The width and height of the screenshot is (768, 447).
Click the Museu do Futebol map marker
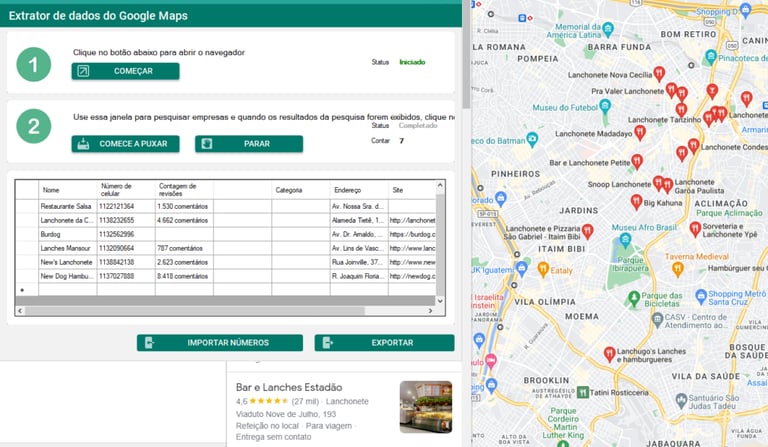pos(605,105)
